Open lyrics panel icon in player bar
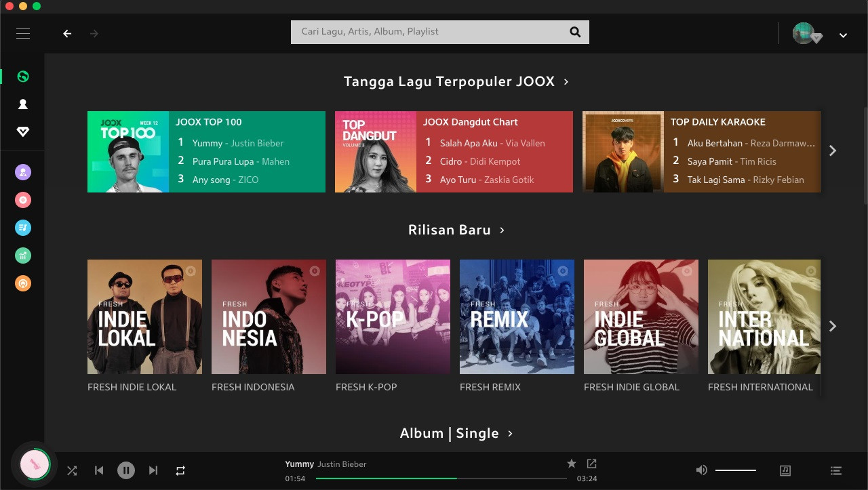868x490 pixels. pyautogui.click(x=785, y=470)
